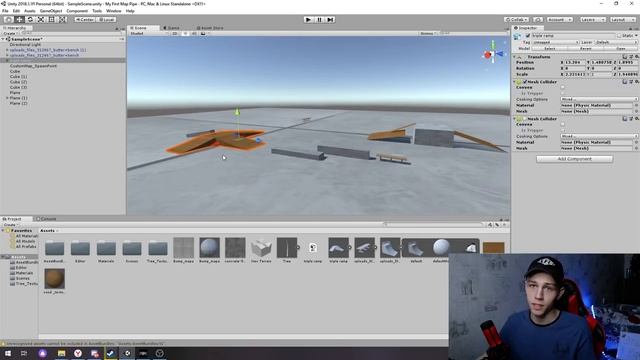
Task: Select the combined Transform tool
Action: 62,20
